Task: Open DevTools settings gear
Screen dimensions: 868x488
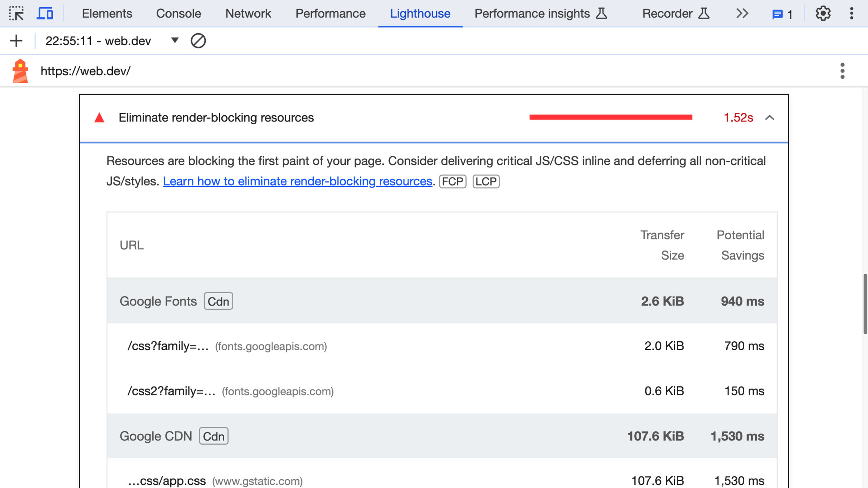Action: 823,14
